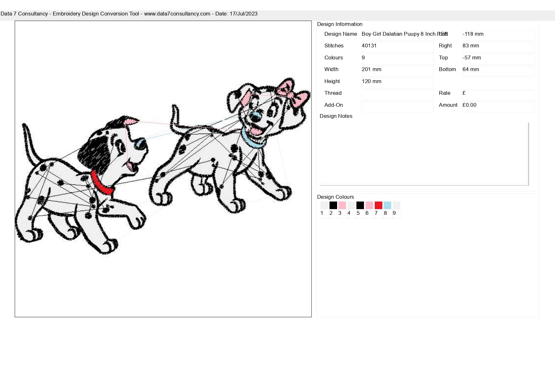Viewport: 555px width, 392px height.
Task: Click the 'Design Name' label
Action: pos(341,34)
